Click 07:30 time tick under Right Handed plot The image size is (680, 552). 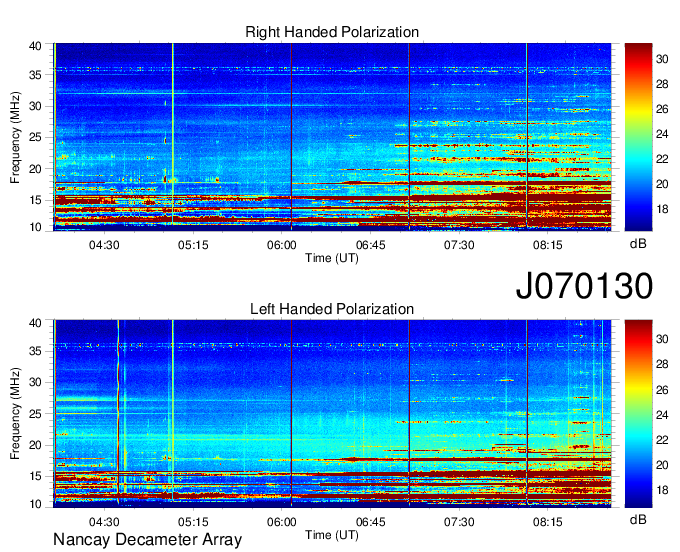[x=459, y=245]
